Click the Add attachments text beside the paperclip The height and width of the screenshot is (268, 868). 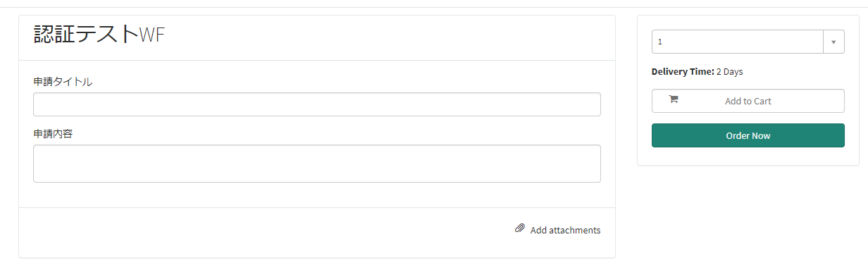[565, 230]
